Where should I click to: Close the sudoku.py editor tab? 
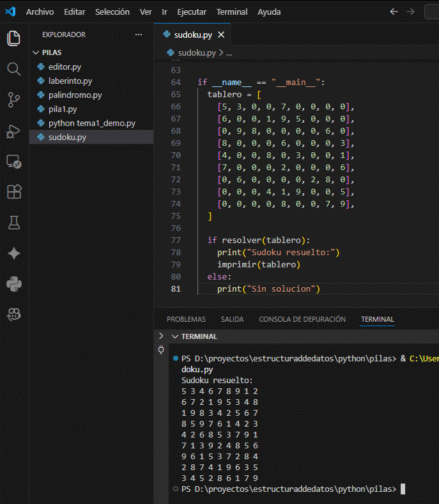pyautogui.click(x=221, y=35)
